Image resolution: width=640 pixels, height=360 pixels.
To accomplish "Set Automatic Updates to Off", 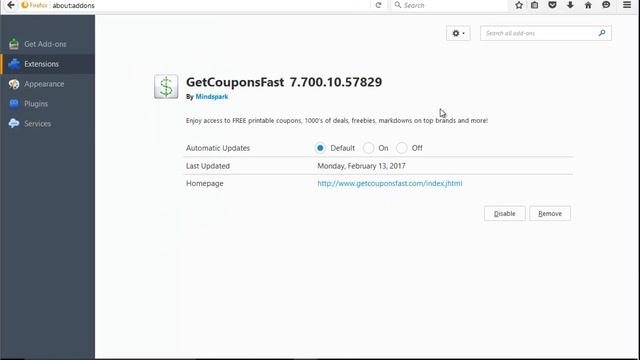I will point(402,148).
